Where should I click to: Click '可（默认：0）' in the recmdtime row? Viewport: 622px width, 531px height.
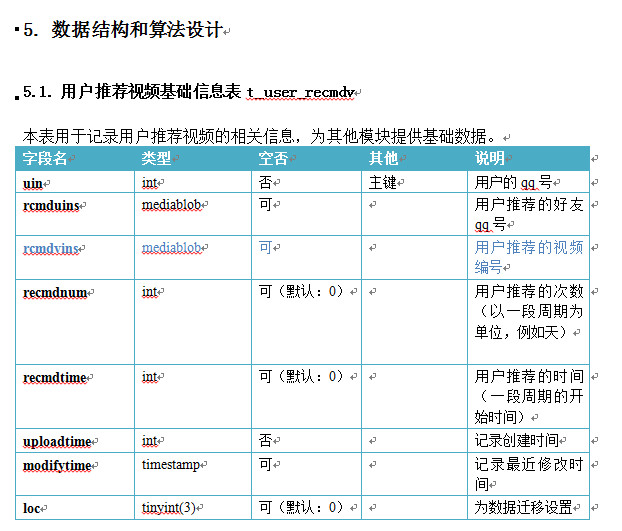[301, 376]
